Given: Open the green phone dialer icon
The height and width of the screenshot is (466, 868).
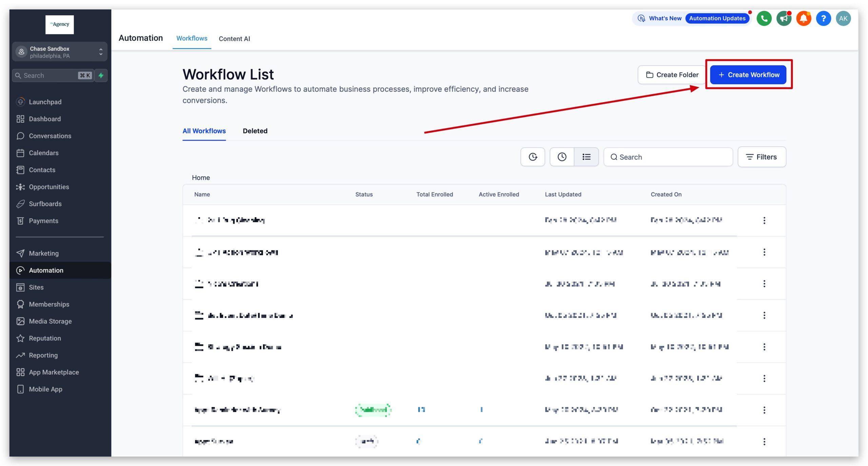Looking at the screenshot, I should pyautogui.click(x=764, y=18).
